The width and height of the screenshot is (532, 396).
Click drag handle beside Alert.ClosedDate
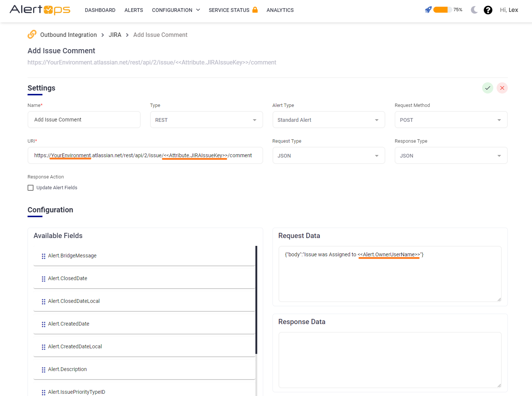(x=44, y=279)
